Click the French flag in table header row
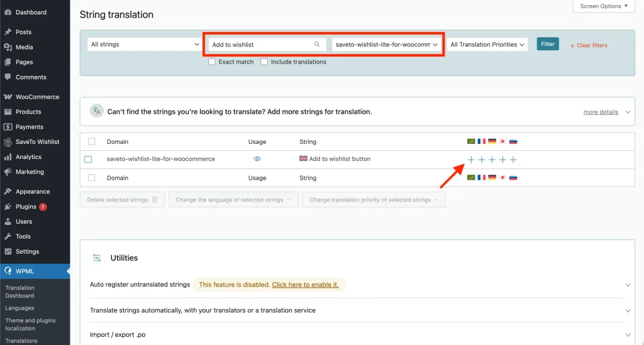This screenshot has height=345, width=644. pos(481,141)
